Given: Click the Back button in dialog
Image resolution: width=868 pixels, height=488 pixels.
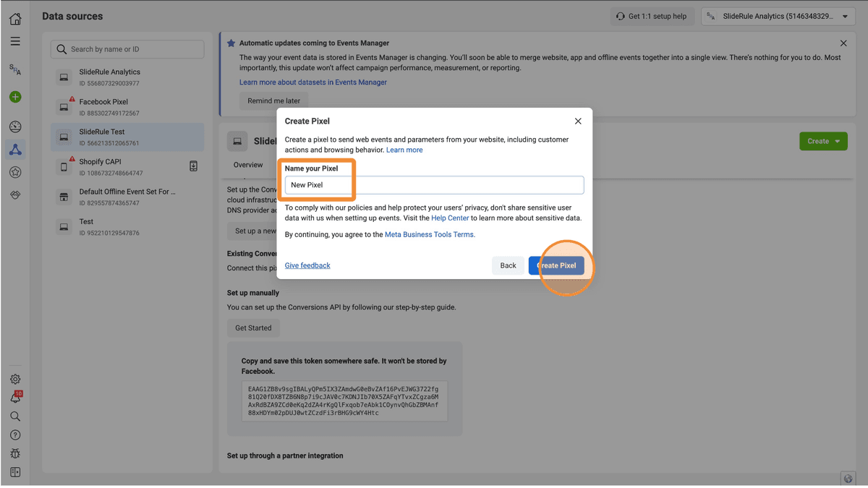Looking at the screenshot, I should point(508,265).
